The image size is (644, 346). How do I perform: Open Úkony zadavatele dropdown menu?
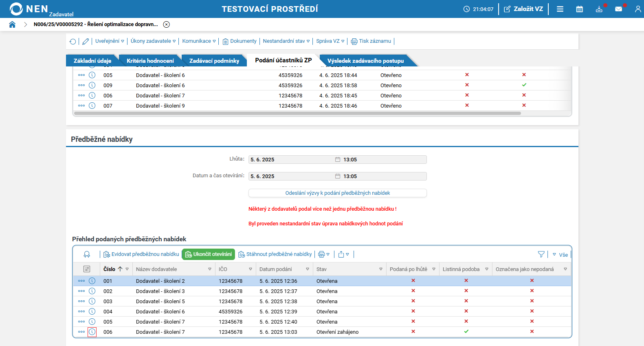pos(153,41)
